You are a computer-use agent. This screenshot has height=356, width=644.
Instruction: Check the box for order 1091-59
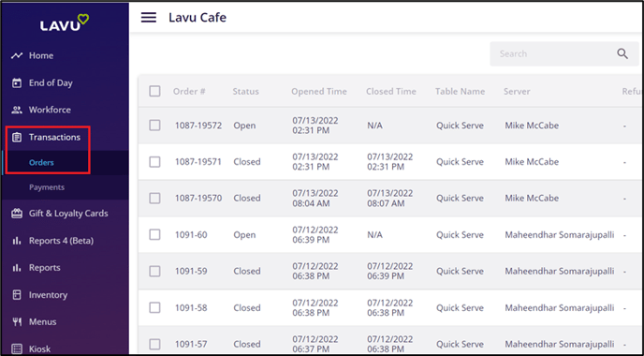tap(154, 272)
